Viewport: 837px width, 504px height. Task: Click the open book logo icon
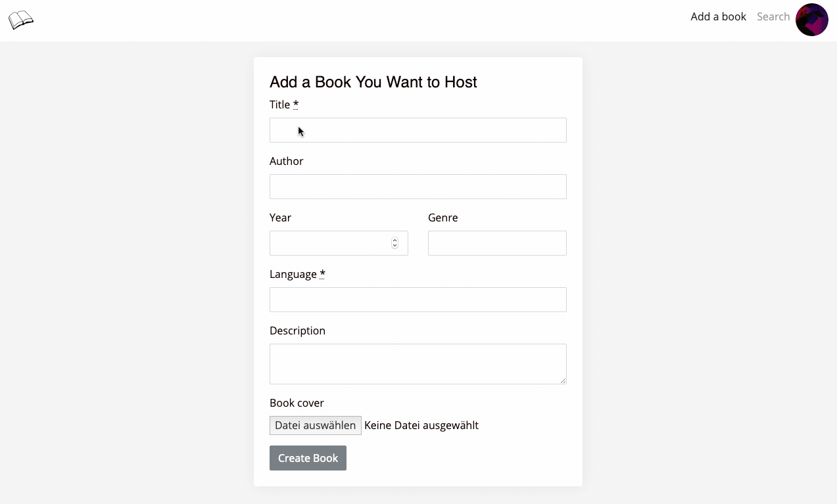click(20, 20)
